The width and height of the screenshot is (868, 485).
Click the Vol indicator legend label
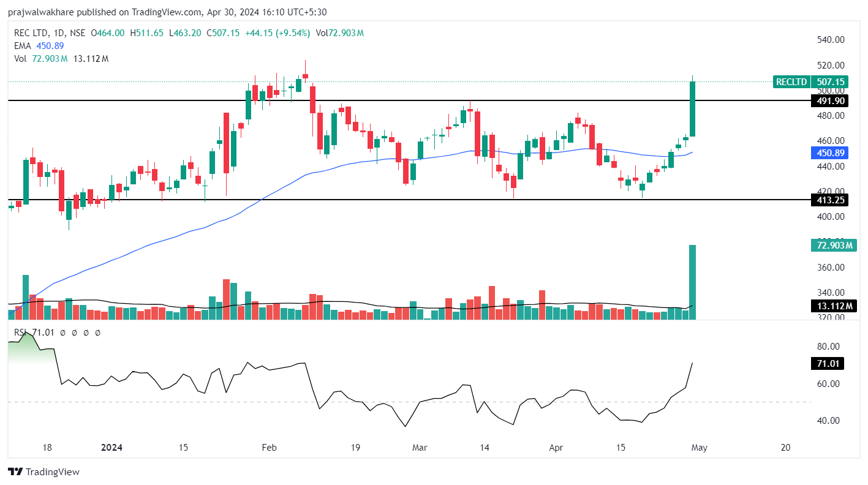coord(21,59)
